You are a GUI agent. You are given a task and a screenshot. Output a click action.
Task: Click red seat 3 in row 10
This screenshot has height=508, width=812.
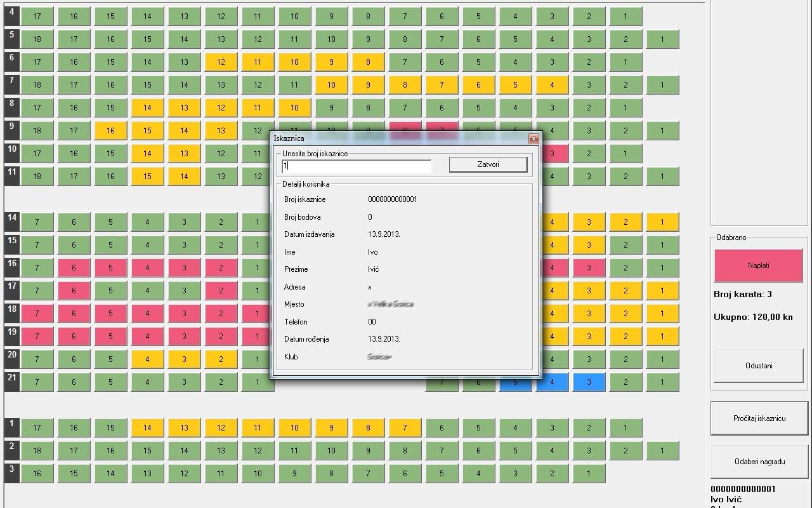pos(553,154)
